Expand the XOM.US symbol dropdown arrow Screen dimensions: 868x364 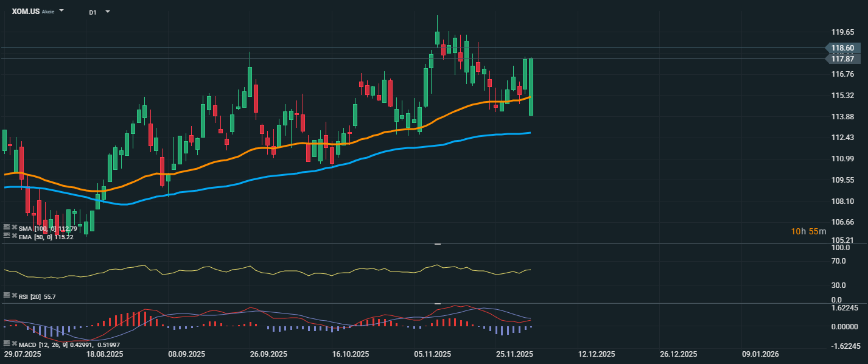(x=61, y=11)
